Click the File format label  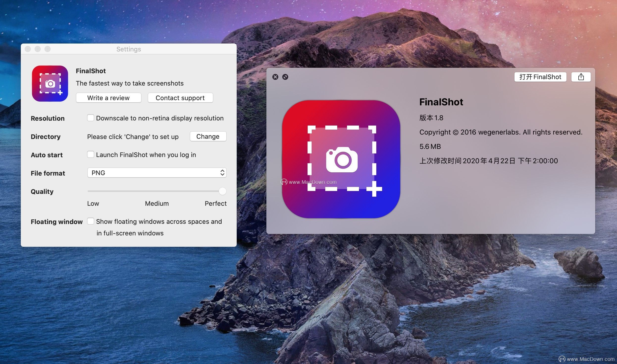tap(48, 173)
